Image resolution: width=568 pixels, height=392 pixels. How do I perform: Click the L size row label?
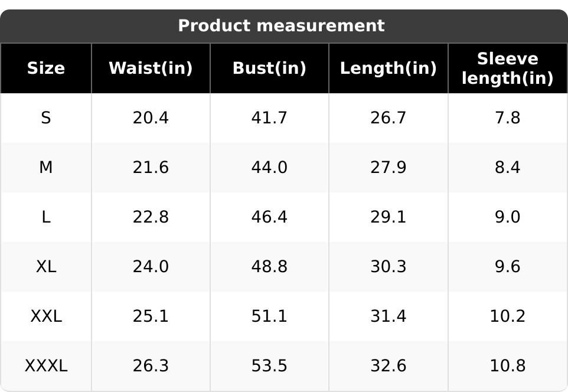click(46, 217)
